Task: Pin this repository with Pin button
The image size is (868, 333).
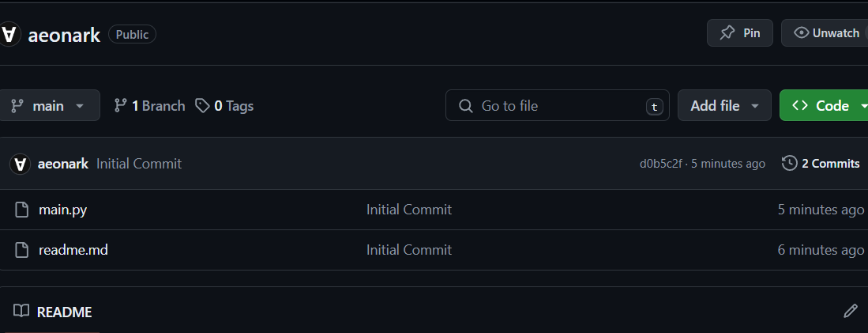Action: click(739, 33)
